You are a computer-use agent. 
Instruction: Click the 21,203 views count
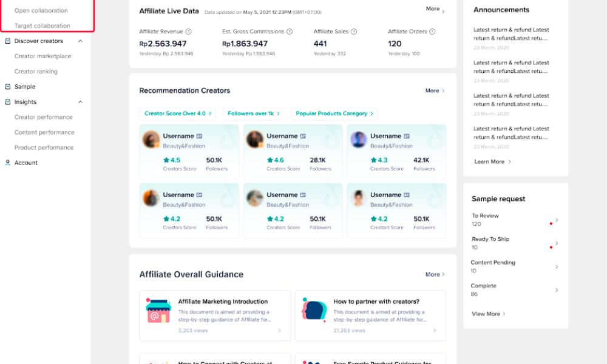349,331
